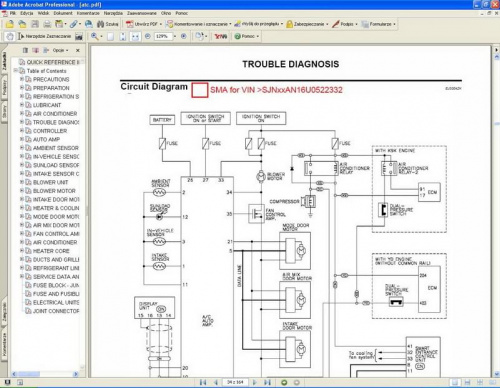Click the bookmarks panel horizontal scrollbar
This screenshot has width=500, height=388.
(46, 374)
